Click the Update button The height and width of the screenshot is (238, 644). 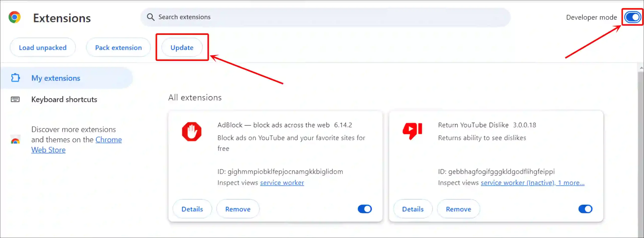pos(182,47)
